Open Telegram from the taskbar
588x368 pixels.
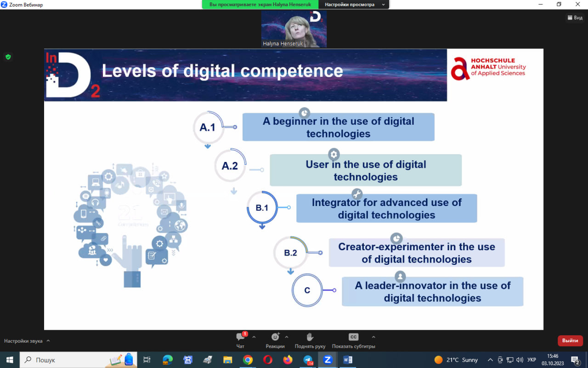(308, 360)
